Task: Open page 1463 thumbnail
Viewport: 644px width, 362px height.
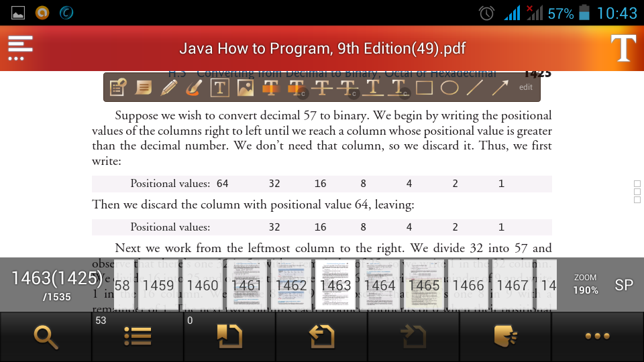Action: tap(335, 285)
